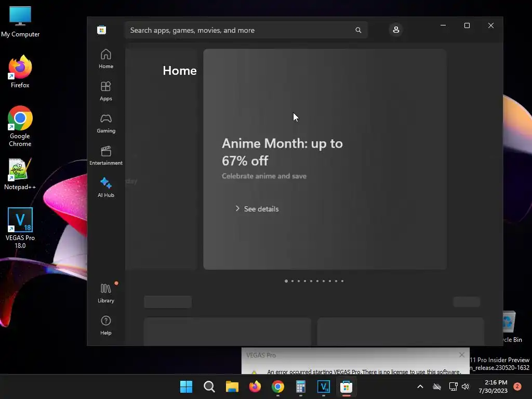Screen dimensions: 532x399
Task: Open AI Hub in Store sidebar
Action: point(106,188)
